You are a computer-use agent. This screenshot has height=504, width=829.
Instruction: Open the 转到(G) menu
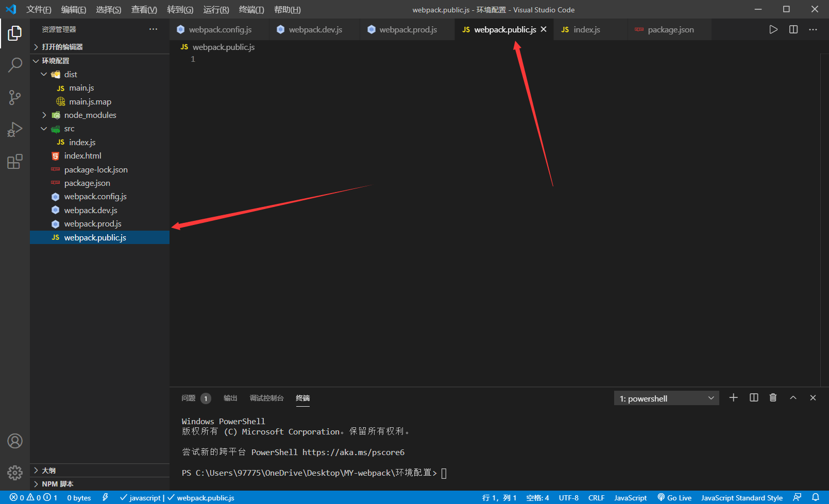(x=180, y=9)
